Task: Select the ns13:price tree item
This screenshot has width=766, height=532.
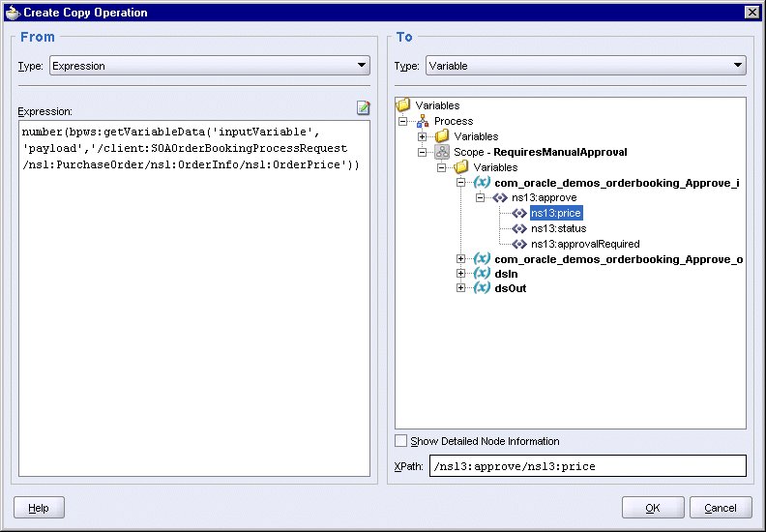Action: point(556,213)
